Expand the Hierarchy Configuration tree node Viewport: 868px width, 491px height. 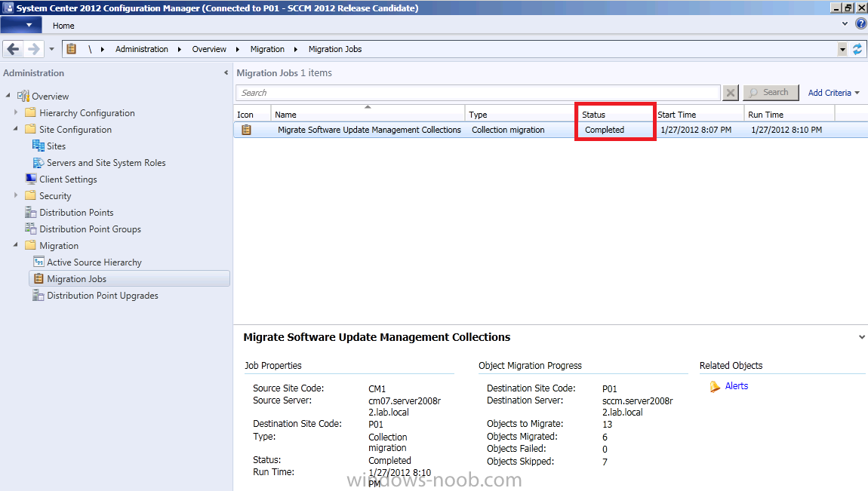point(16,112)
